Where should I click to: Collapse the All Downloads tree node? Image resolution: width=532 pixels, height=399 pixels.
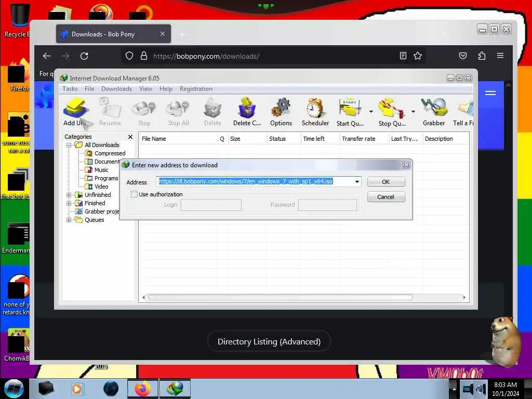pos(69,145)
